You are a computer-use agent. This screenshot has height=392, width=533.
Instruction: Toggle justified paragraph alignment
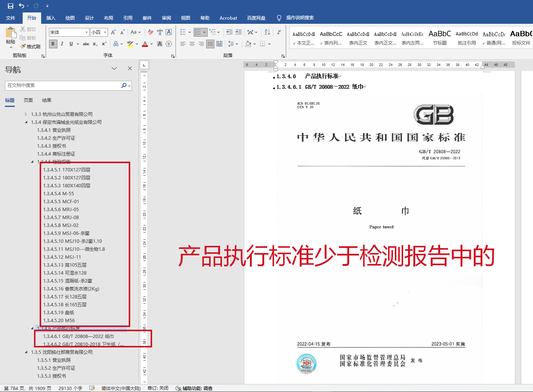coord(210,44)
